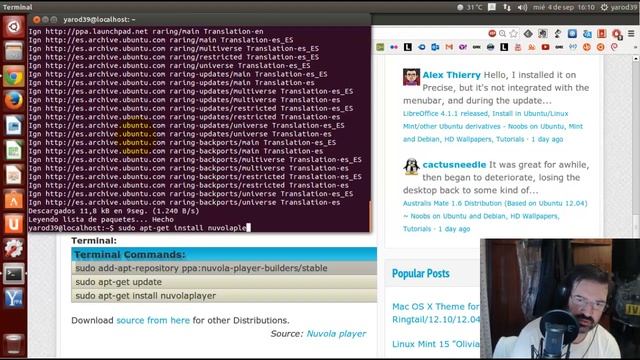Click the Adblock Plus extension icon
Image resolution: width=640 pixels, height=360 pixels.
[492, 33]
